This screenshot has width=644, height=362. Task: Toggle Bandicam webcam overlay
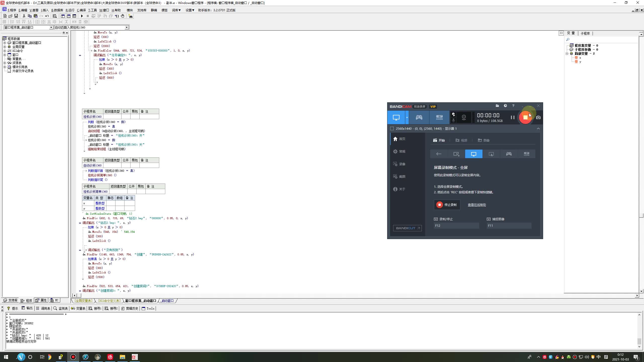coord(464,117)
